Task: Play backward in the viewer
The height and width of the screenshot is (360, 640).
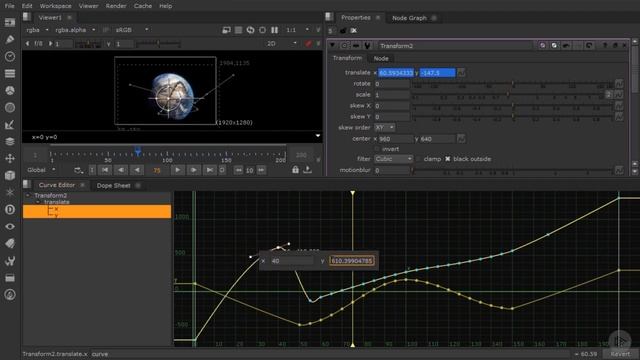Action: (137, 170)
